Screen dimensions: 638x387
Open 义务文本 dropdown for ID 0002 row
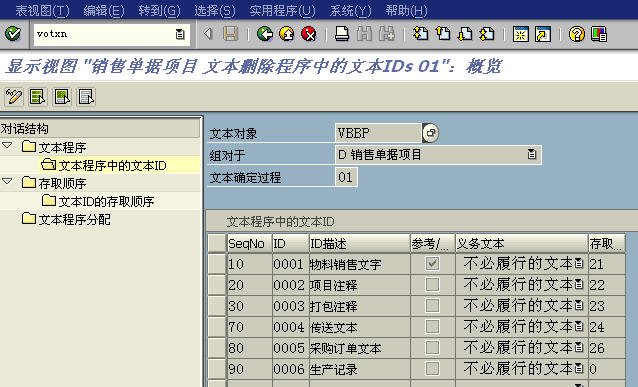[579, 284]
